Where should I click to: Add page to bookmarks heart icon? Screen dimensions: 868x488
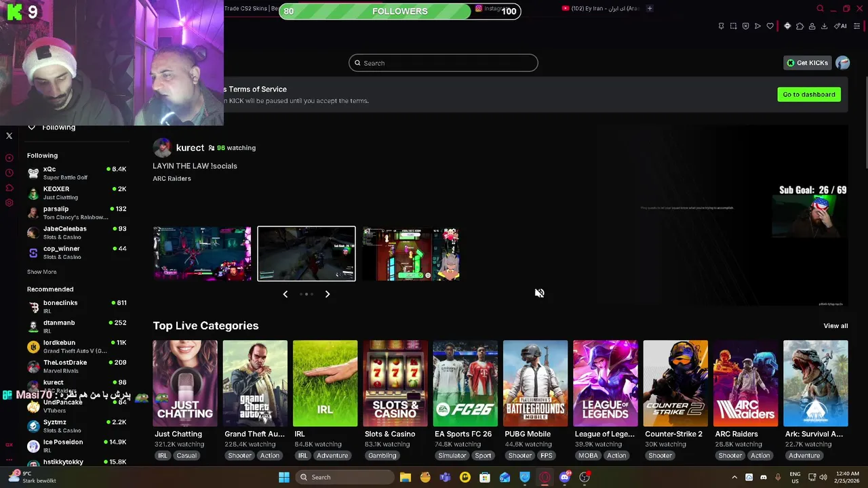point(770,26)
